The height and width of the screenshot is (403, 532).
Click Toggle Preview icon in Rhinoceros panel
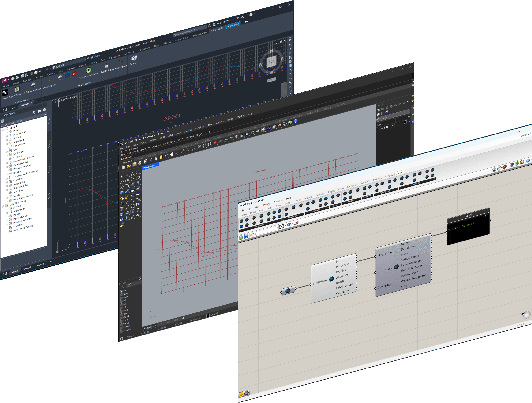pyautogui.click(x=33, y=85)
